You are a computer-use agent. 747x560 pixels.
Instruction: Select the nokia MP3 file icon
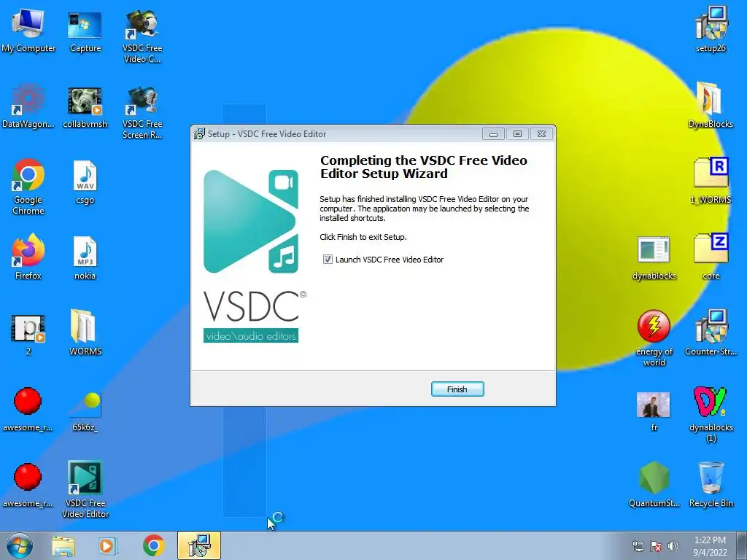click(x=85, y=258)
